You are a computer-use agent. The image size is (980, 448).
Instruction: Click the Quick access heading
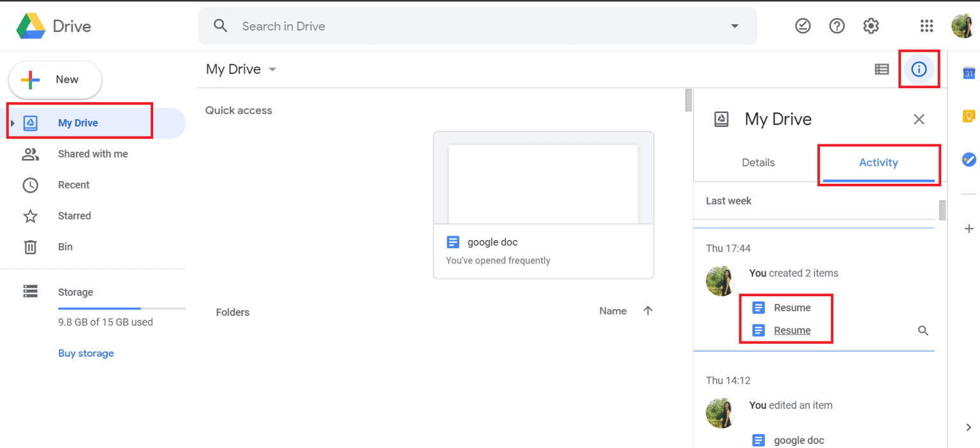[x=239, y=110]
